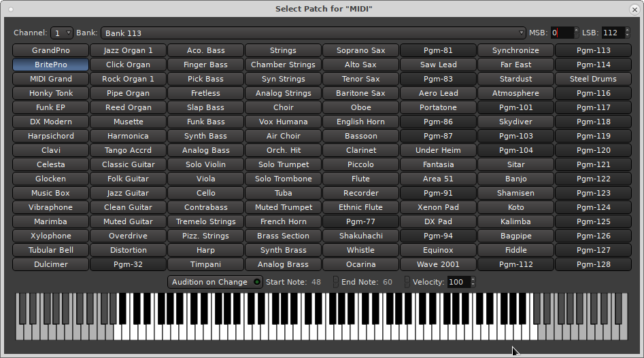Click the Velocity value field
The width and height of the screenshot is (644, 358).
(457, 282)
